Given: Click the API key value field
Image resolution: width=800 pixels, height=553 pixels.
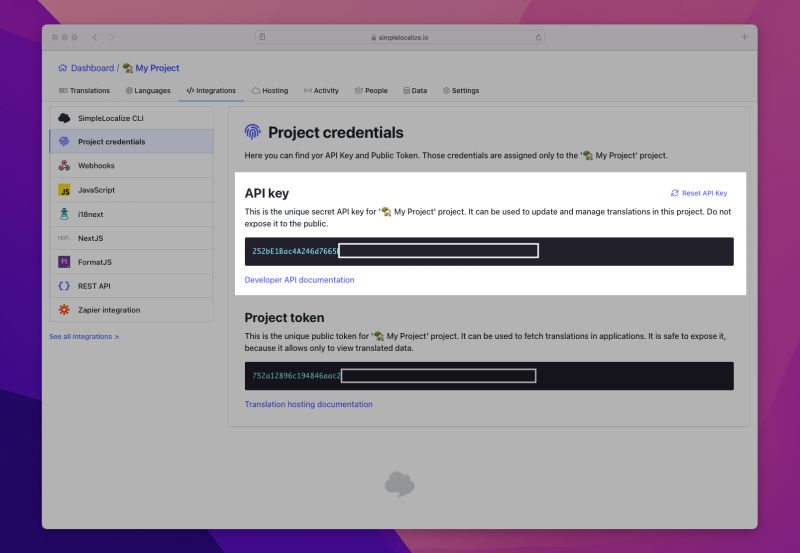Looking at the screenshot, I should tap(489, 251).
